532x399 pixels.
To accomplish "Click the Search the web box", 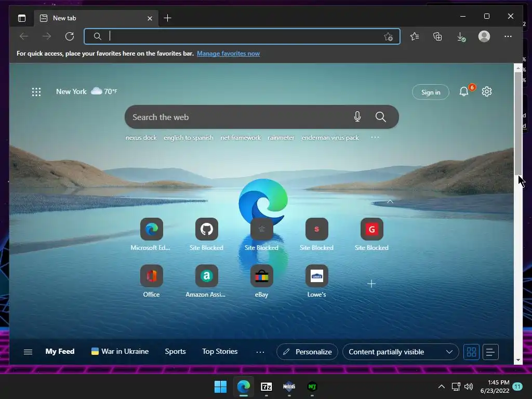I will point(262,117).
